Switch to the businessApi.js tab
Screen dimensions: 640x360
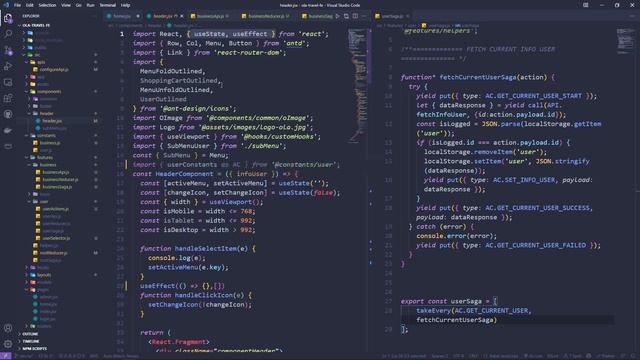tap(210, 16)
